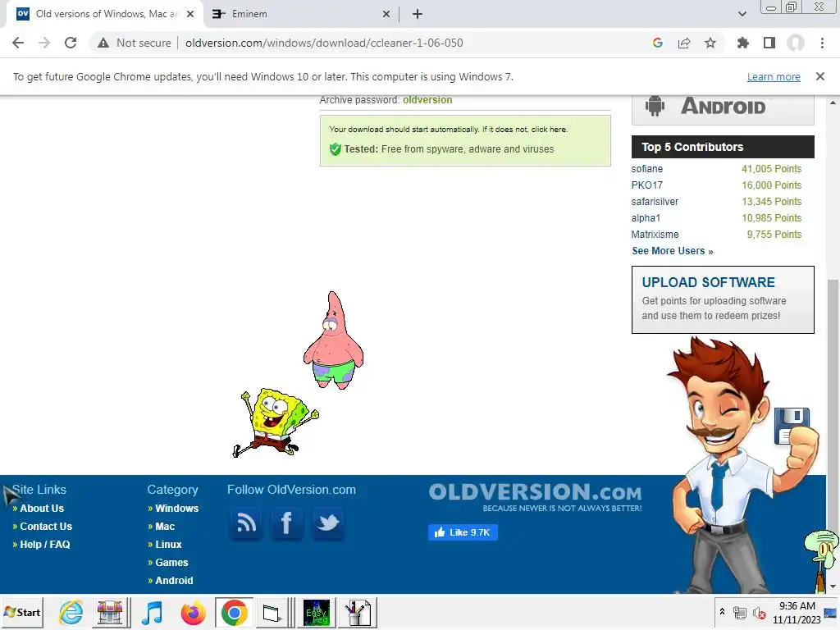Go back to the previous page
Screen dimensions: 840x630
pyautogui.click(x=18, y=43)
